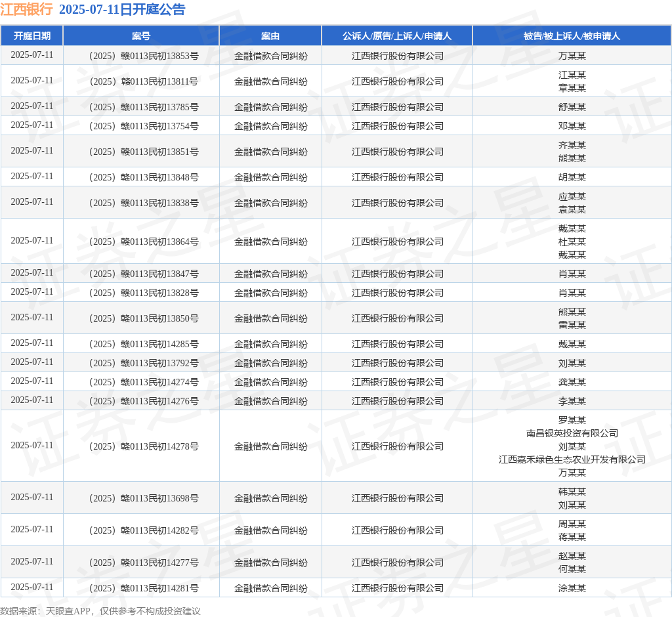Click the 2025-07-11日开庭公告 heading
Image resolution: width=672 pixels, height=617 pixels.
[122, 9]
